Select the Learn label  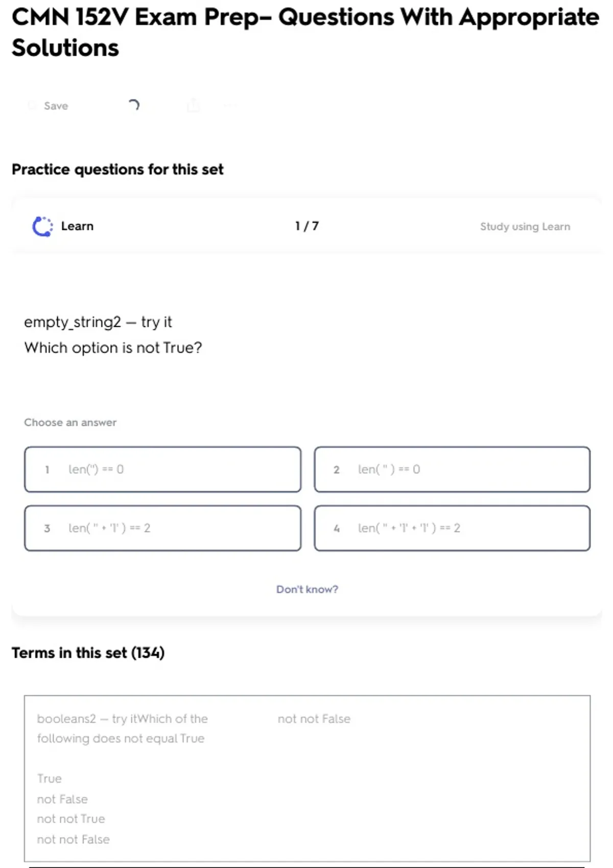coord(77,226)
